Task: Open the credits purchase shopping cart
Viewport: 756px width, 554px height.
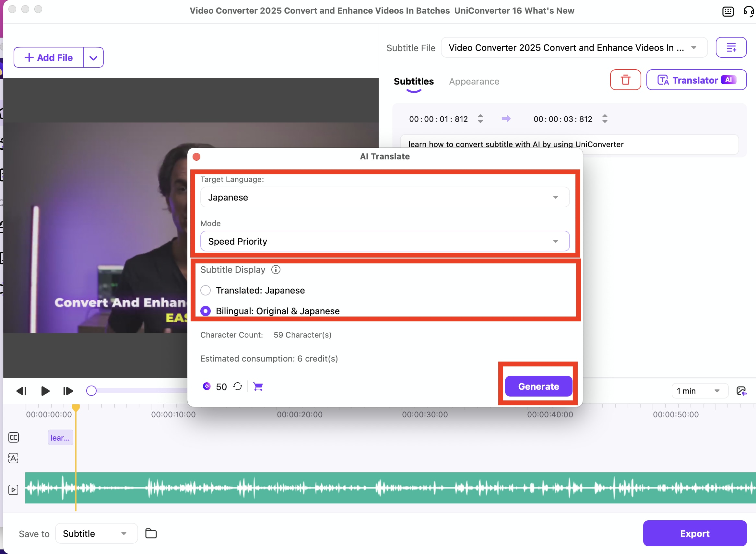Action: pyautogui.click(x=258, y=386)
